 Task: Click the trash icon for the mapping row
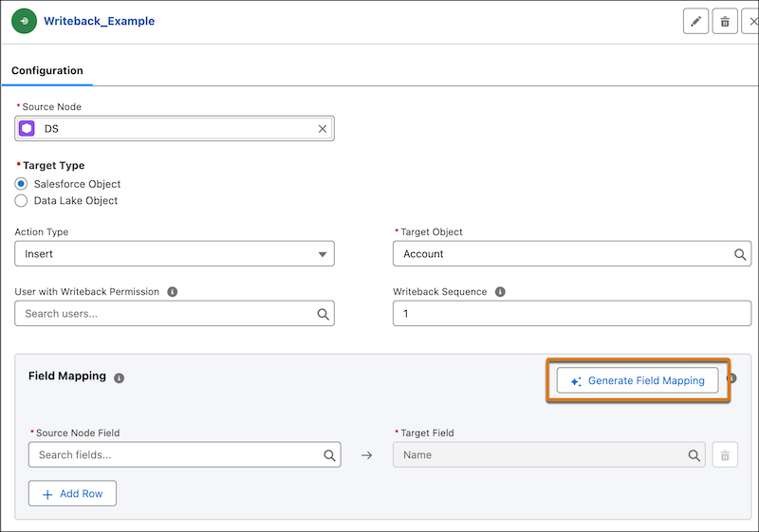725,455
